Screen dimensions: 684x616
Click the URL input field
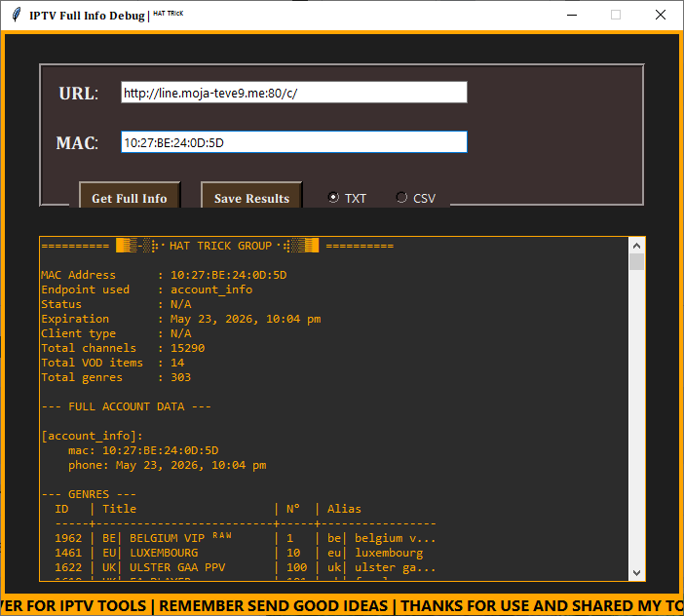pyautogui.click(x=294, y=93)
